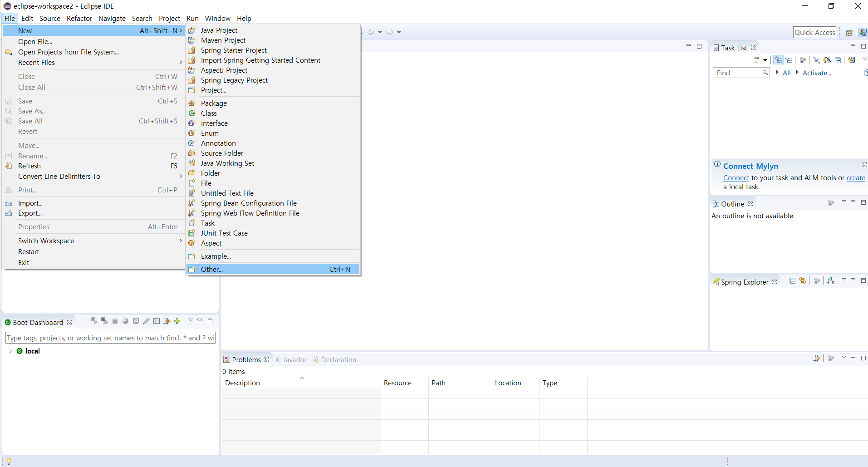Click the Focus on Active Task icon in Outline

pyautogui.click(x=831, y=203)
